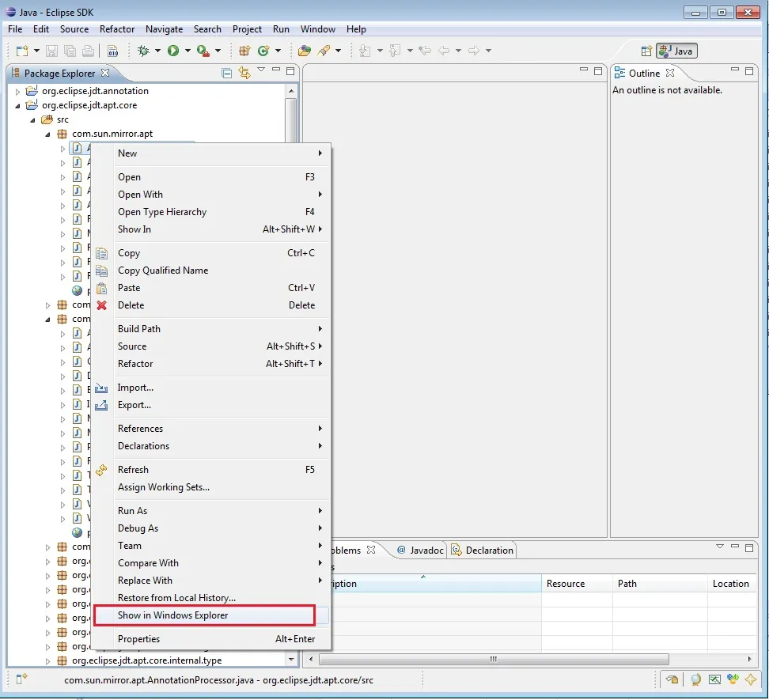Open dropdown arrow beside External Tools icon
The height and width of the screenshot is (700, 769).
(218, 51)
